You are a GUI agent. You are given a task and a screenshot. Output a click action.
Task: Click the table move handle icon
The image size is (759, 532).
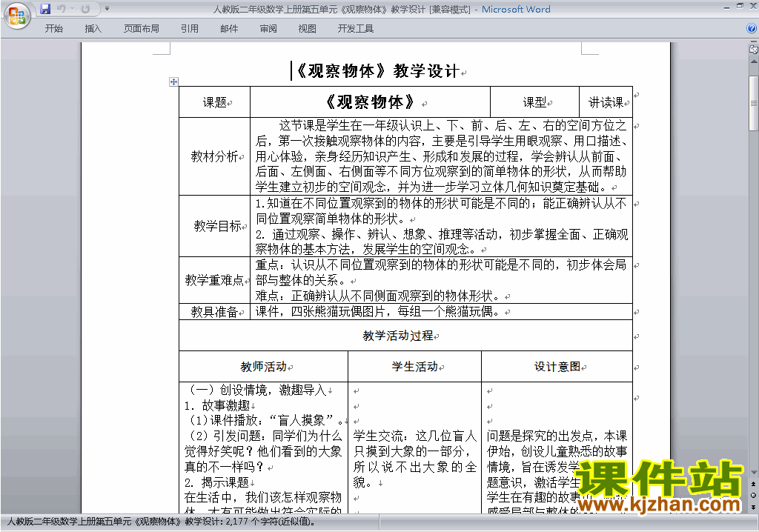coord(173,82)
